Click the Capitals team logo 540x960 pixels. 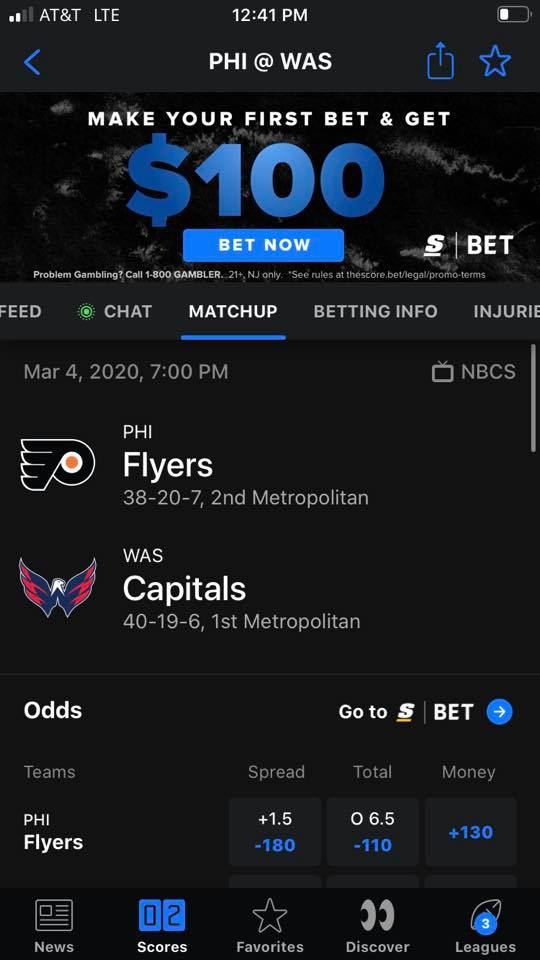click(58, 588)
